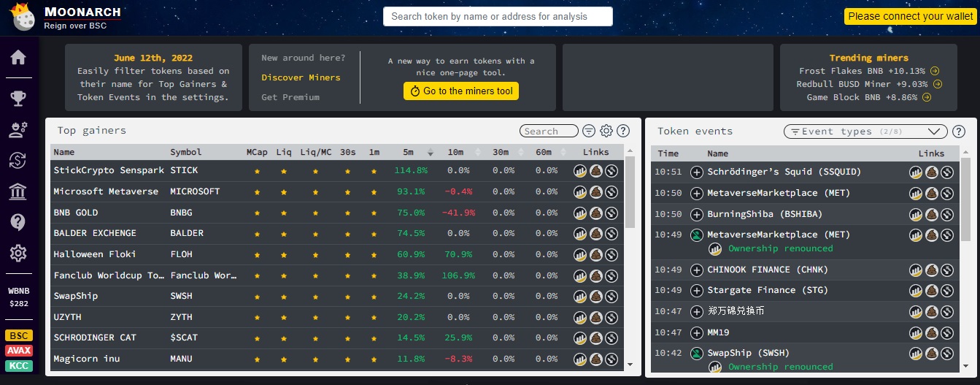The width and height of the screenshot is (980, 385).
Task: Open the dollar swap arrows sidebar icon
Action: [x=18, y=161]
